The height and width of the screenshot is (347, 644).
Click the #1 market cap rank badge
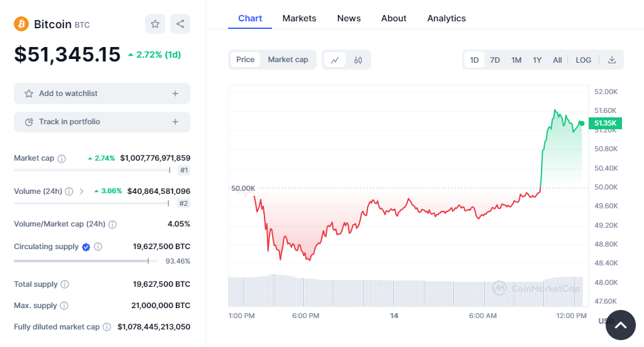[x=184, y=170]
